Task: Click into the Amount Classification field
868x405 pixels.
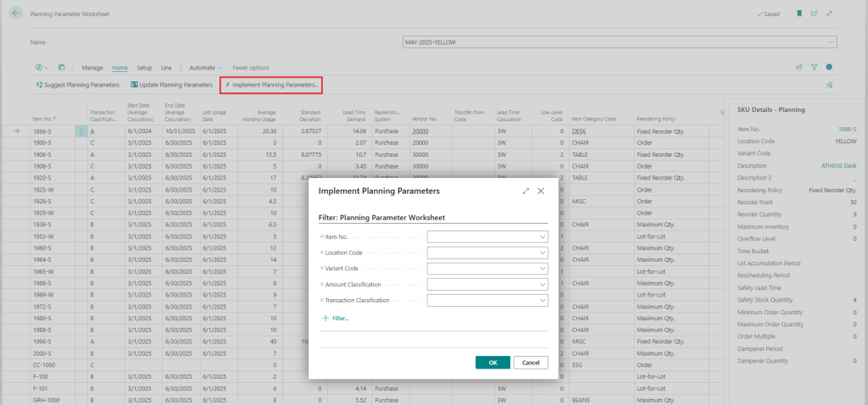Action: [483, 285]
